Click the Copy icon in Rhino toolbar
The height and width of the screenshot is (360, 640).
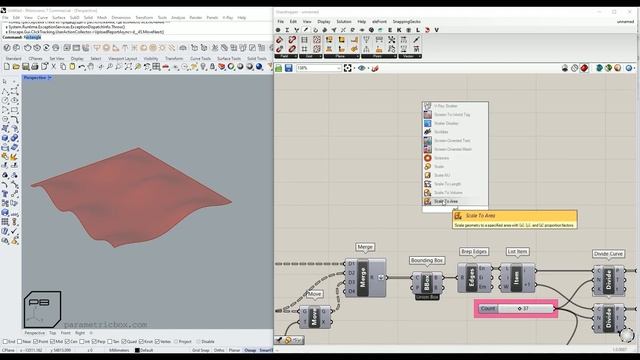tap(63, 67)
